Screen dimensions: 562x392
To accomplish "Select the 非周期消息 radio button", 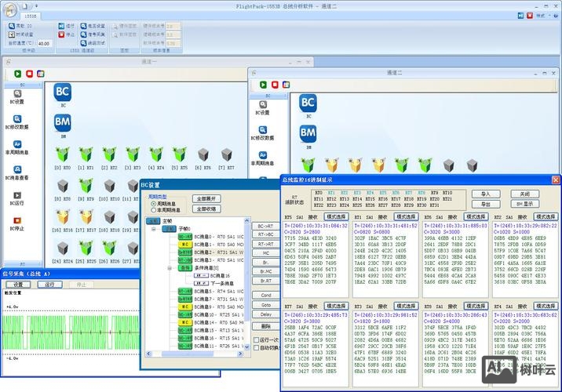I will point(153,209).
